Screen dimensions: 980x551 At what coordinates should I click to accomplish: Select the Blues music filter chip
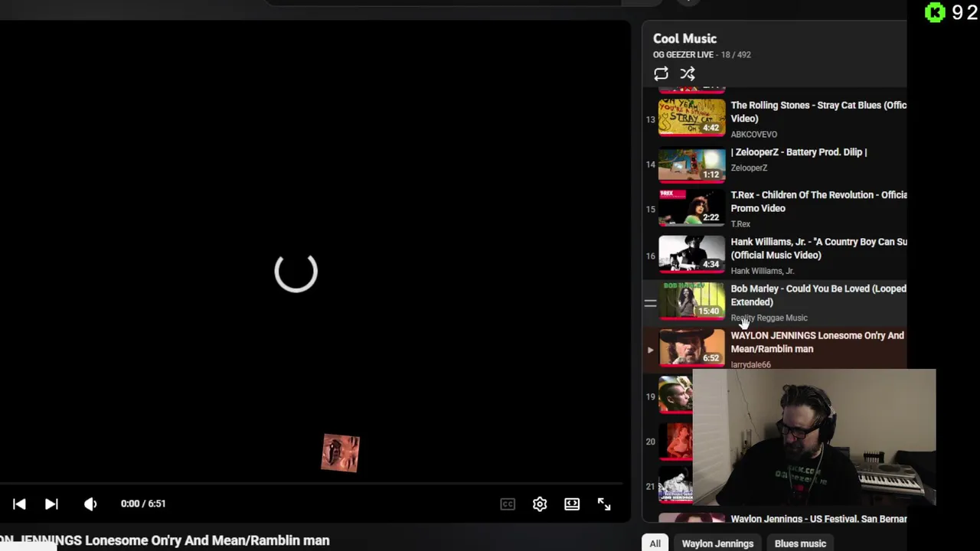[800, 543]
